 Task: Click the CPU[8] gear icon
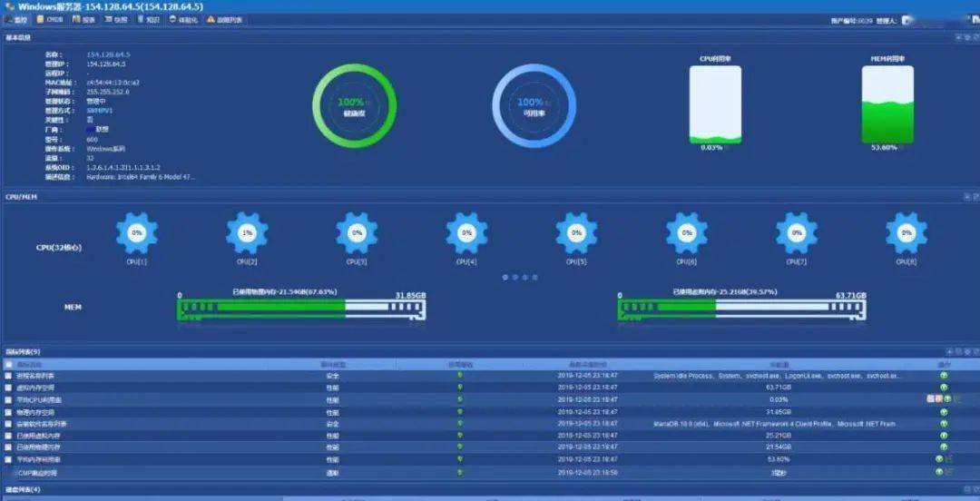(x=906, y=232)
